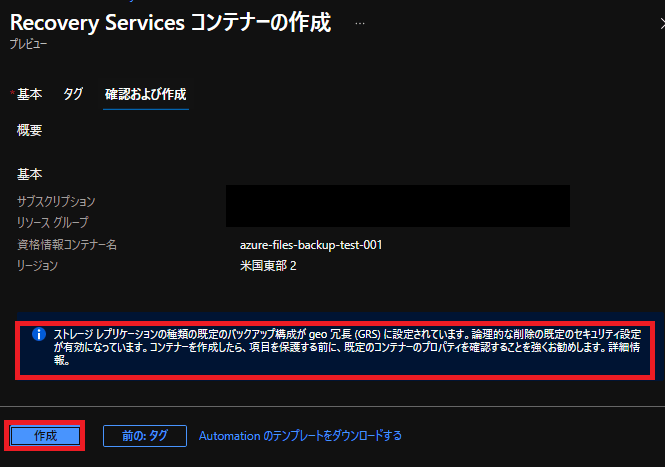665x467 pixels.
Task: Close the Recovery Services creation pane
Action: [662, 24]
